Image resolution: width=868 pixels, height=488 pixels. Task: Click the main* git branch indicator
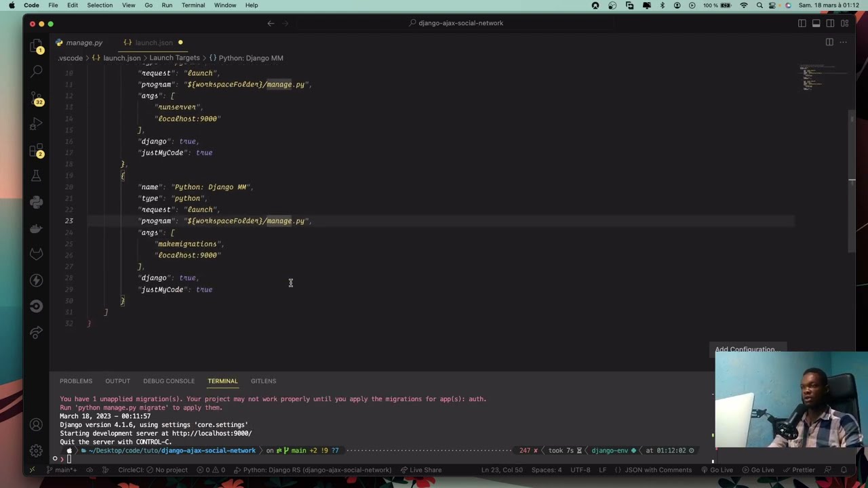pos(62,470)
